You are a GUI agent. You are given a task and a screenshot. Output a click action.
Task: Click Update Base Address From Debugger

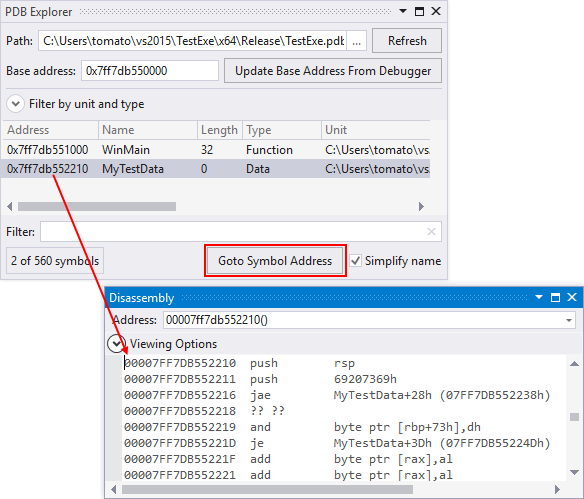click(x=333, y=71)
